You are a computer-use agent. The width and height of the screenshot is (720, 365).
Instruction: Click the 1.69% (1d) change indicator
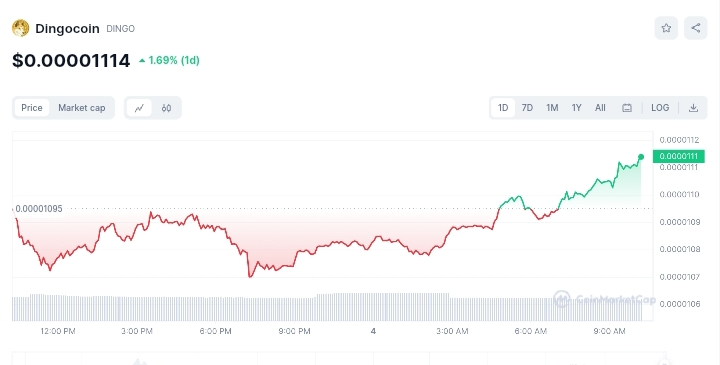pos(169,61)
